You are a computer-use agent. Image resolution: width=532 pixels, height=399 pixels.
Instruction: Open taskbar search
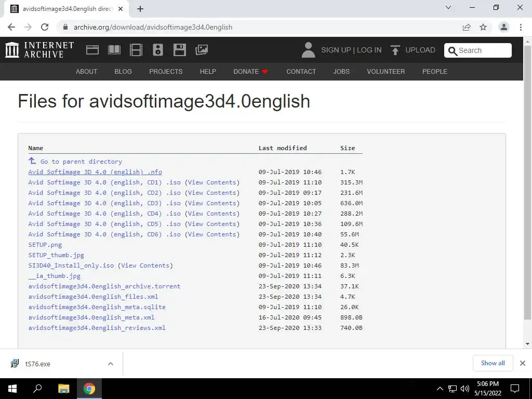[37, 389]
